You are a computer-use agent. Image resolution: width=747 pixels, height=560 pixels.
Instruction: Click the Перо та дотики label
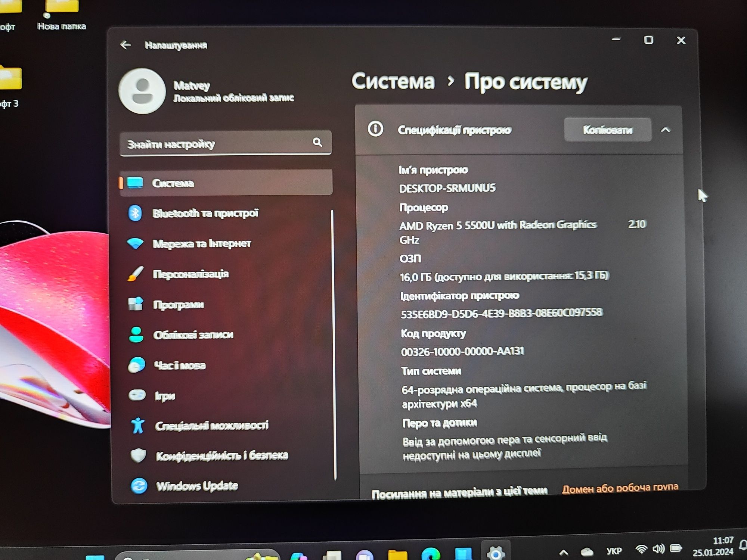(440, 423)
